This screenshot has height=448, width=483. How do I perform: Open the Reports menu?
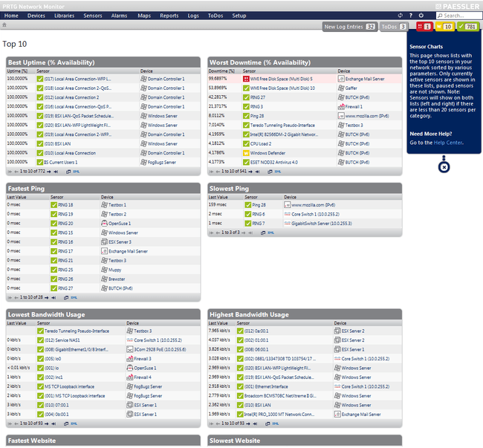tap(169, 16)
